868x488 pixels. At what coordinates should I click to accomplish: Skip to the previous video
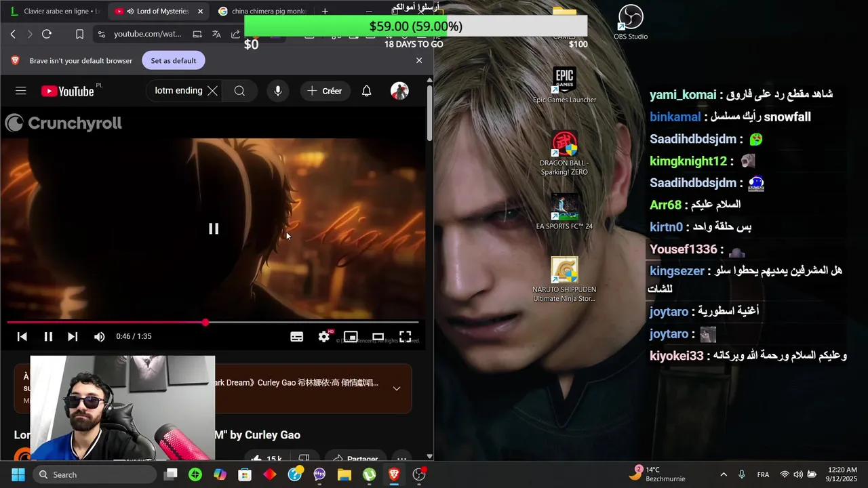click(22, 336)
